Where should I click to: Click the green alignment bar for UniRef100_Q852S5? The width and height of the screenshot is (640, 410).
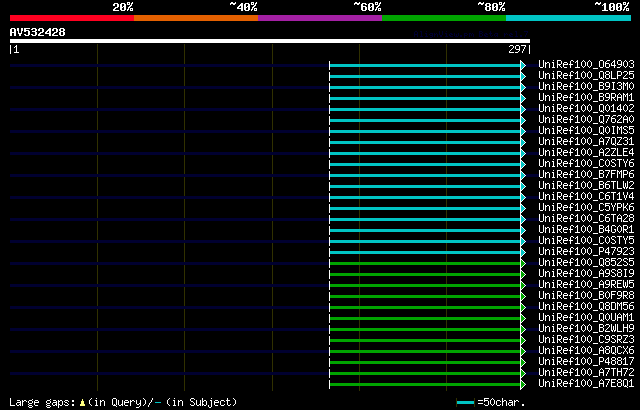[425, 264]
